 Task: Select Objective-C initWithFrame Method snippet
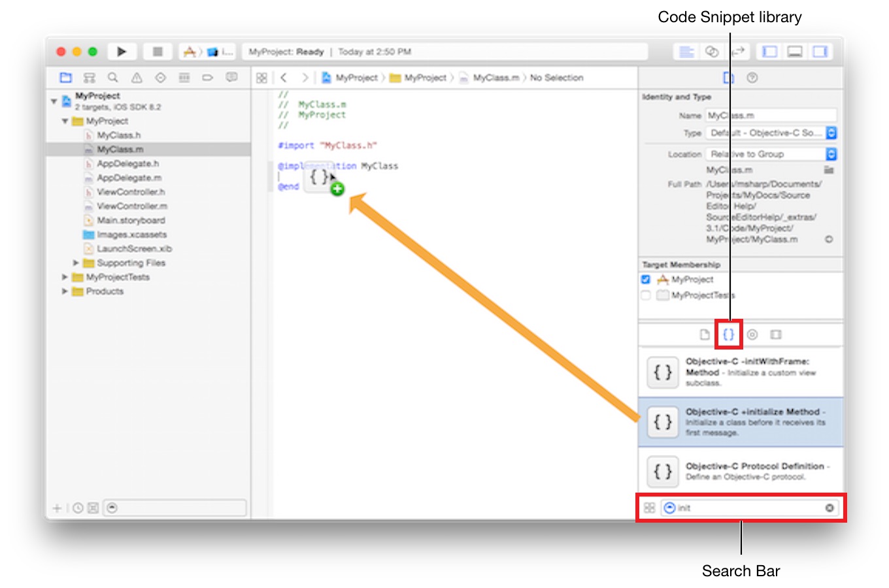coord(741,372)
